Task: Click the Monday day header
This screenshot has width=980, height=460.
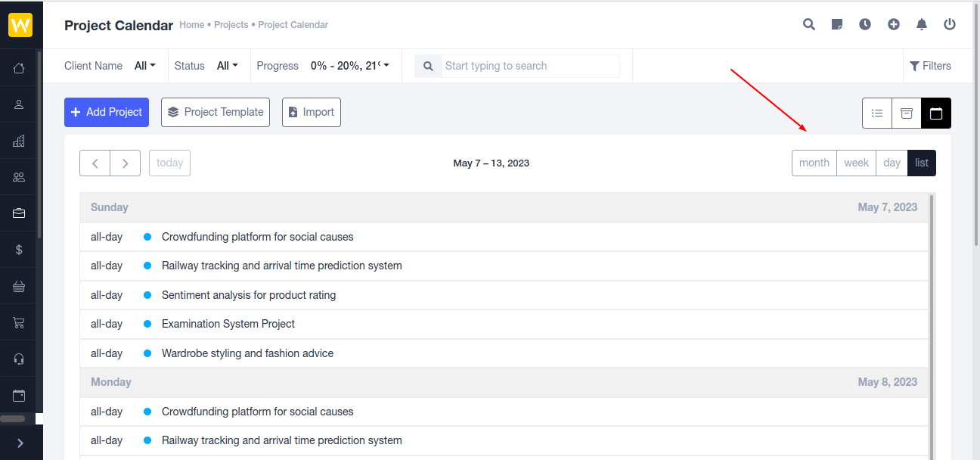Action: click(111, 382)
